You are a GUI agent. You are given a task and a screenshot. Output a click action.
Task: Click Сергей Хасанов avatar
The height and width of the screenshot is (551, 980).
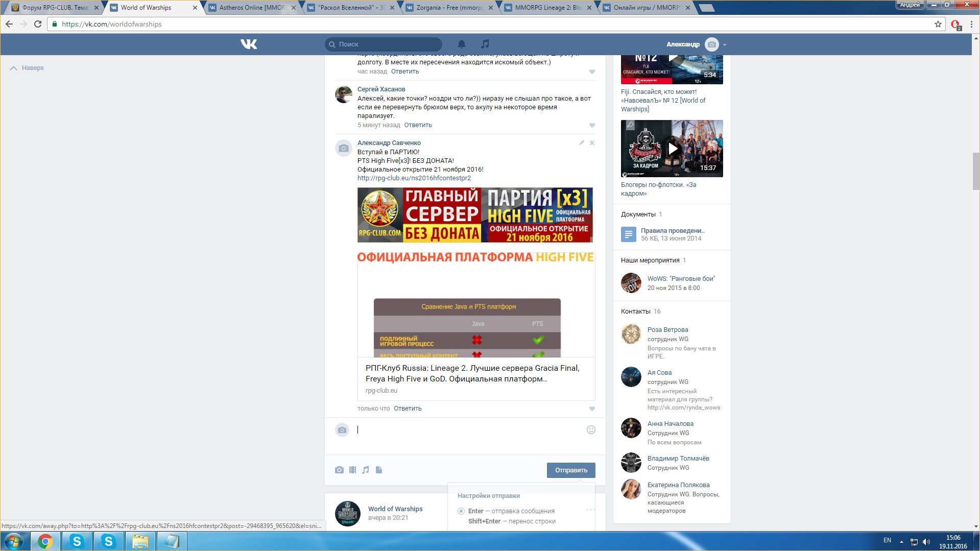[344, 94]
